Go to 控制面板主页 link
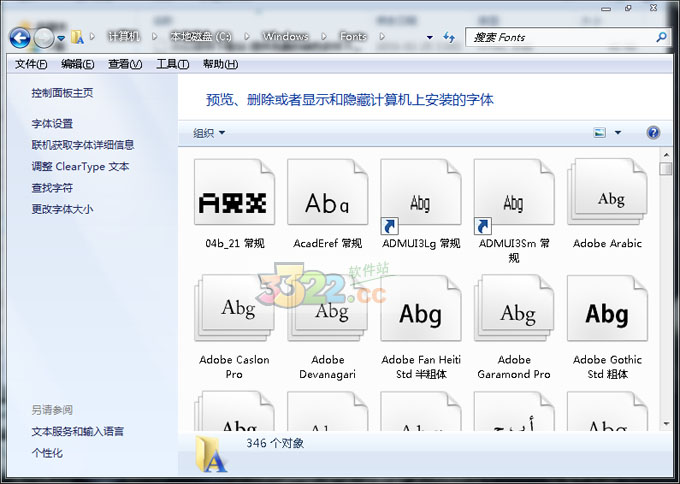The width and height of the screenshot is (680, 484). [x=62, y=93]
